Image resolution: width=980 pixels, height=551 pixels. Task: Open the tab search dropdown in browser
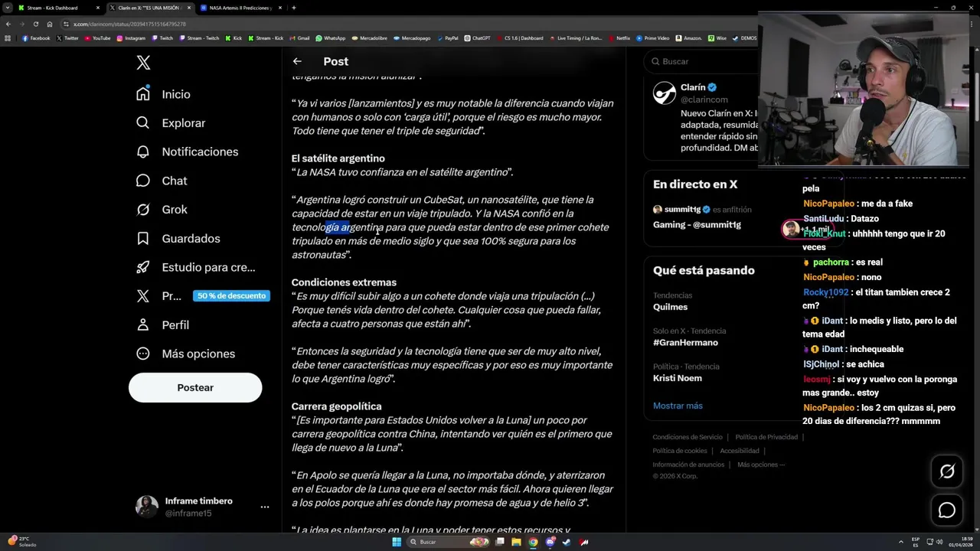tap(8, 8)
